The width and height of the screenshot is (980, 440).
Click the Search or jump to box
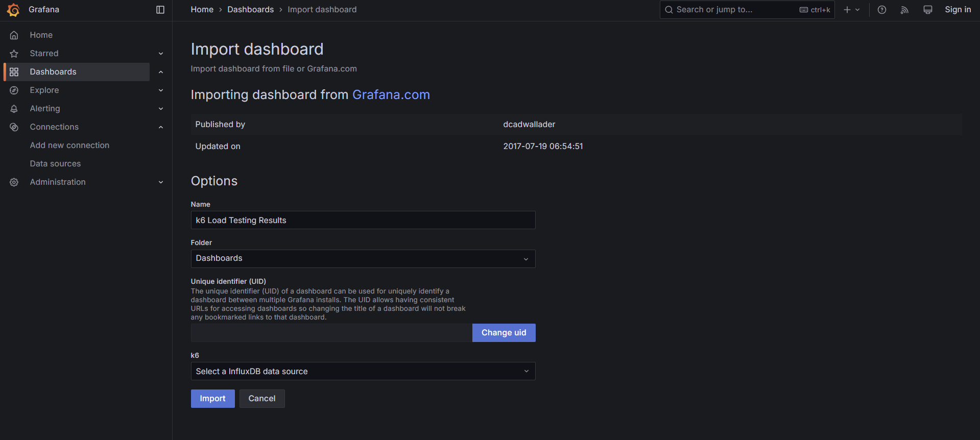pyautogui.click(x=747, y=10)
